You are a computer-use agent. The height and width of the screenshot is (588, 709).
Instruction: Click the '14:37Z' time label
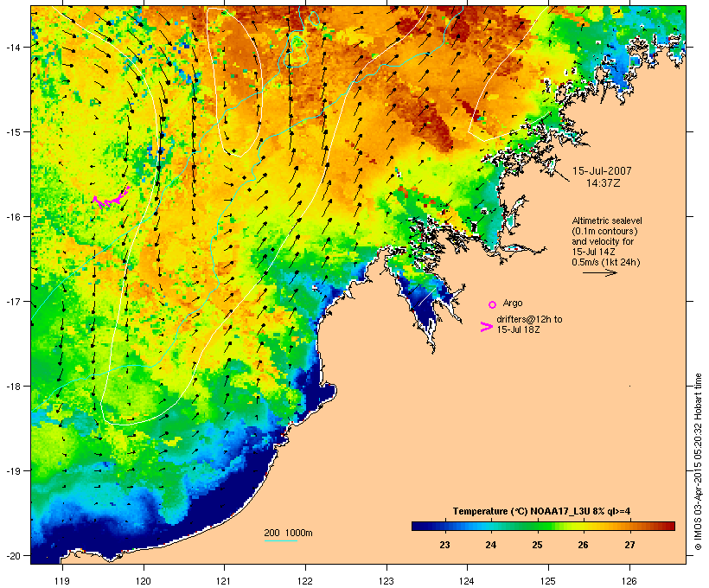(604, 183)
